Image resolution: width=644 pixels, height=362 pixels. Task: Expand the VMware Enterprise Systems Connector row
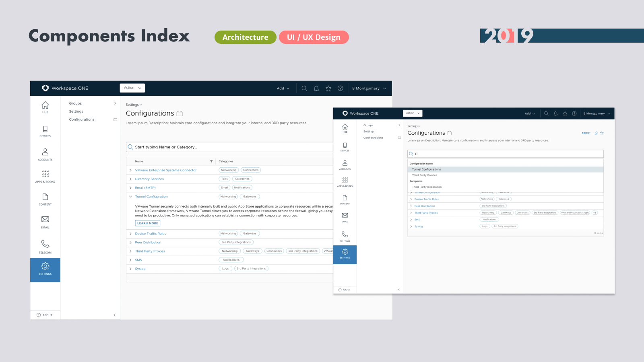pyautogui.click(x=130, y=170)
